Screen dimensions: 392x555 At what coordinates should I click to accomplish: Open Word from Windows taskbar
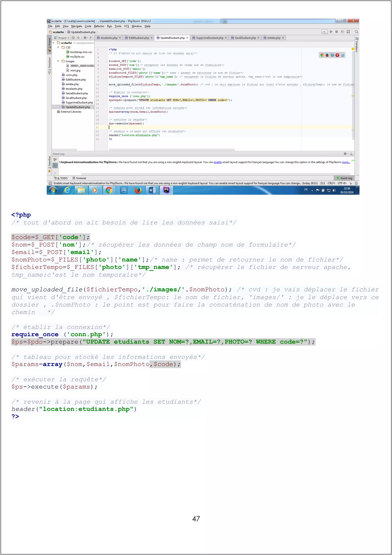(152, 190)
